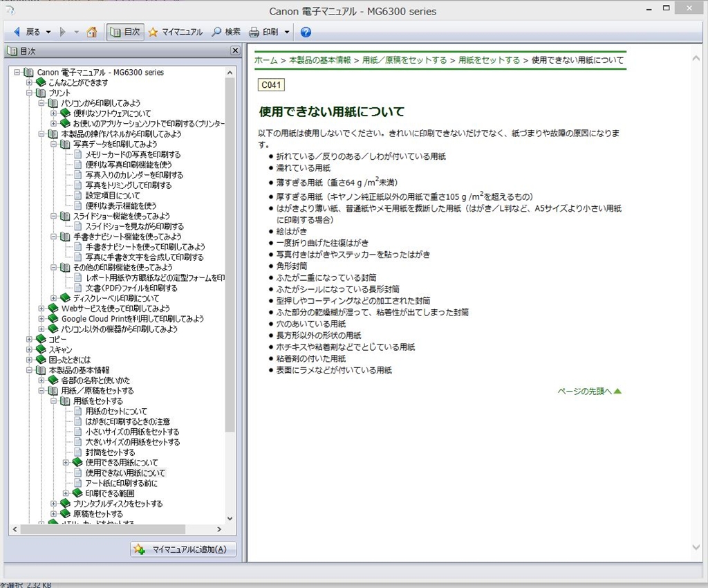
Task: Click the ホーム breadcrumb link
Action: click(x=266, y=60)
